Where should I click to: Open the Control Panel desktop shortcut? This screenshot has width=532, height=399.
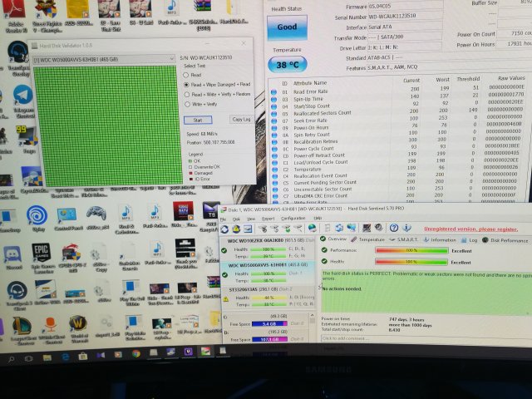point(68,215)
